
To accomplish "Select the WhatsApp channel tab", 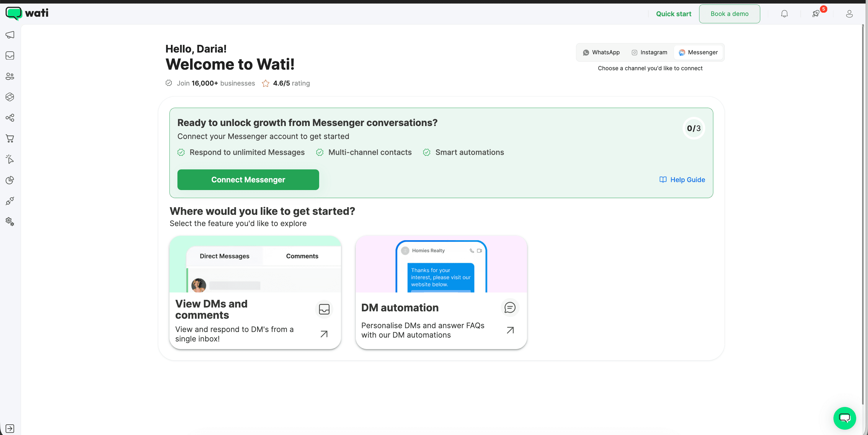I will point(601,53).
